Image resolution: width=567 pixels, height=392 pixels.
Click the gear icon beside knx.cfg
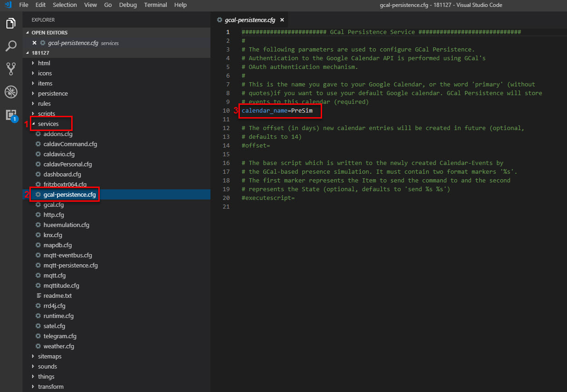pos(37,235)
